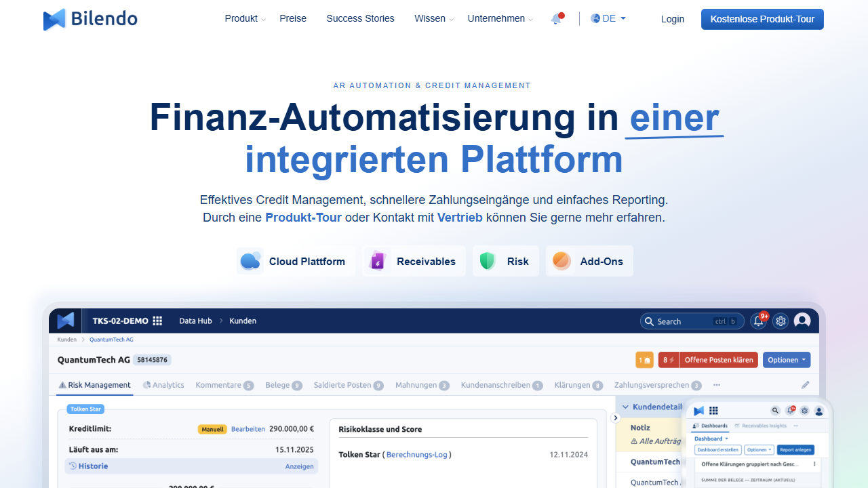868x488 pixels.
Task: Switch to the Klärungen tab
Action: point(578,385)
